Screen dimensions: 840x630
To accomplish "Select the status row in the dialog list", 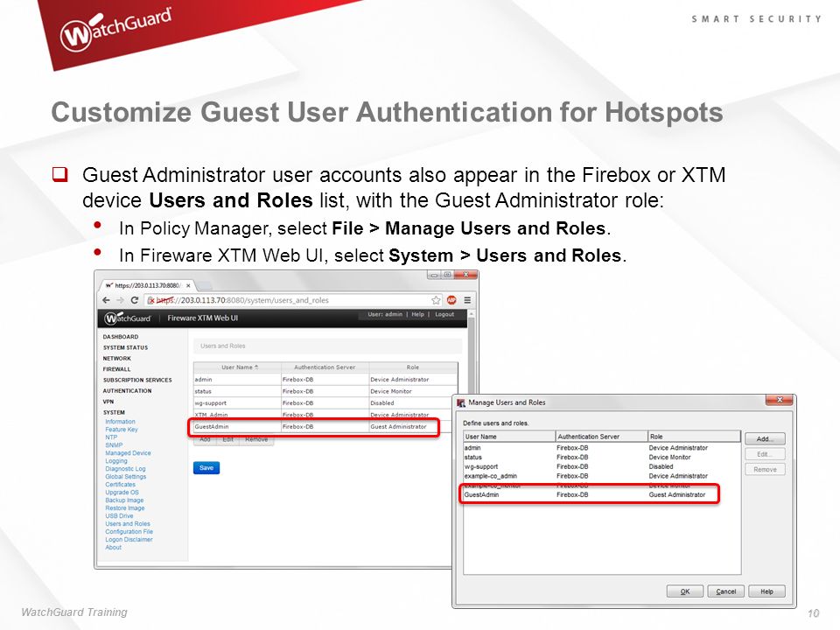I will tap(602, 458).
